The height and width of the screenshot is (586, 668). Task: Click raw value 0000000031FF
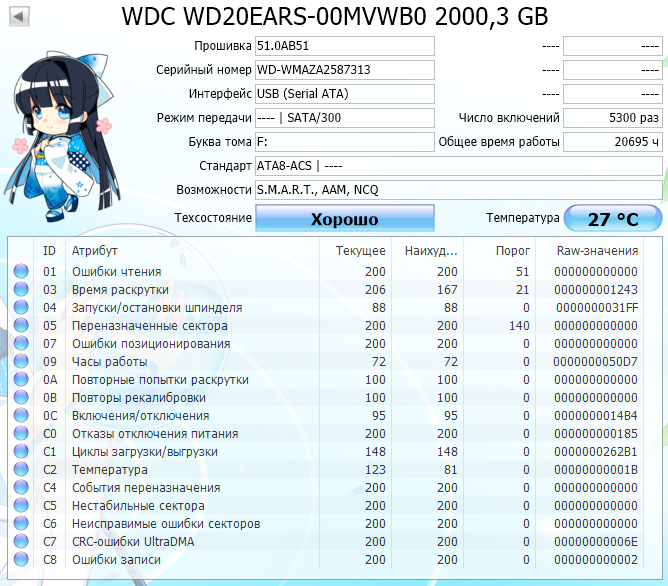click(596, 307)
